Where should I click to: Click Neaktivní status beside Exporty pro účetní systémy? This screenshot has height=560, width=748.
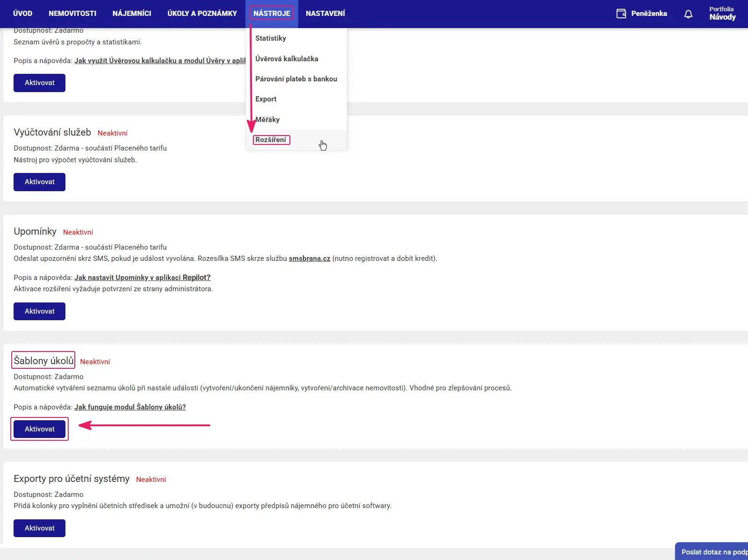click(x=151, y=480)
